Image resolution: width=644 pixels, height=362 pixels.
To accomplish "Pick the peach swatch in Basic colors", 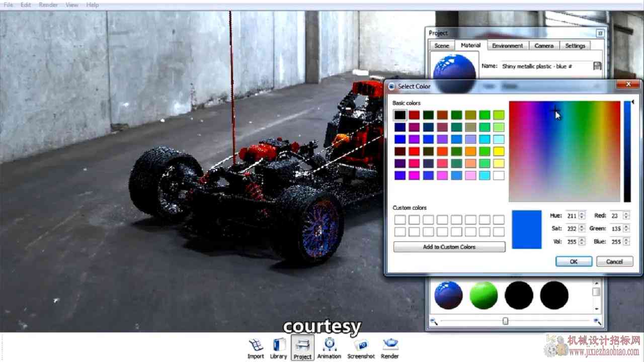I will pyautogui.click(x=470, y=163).
